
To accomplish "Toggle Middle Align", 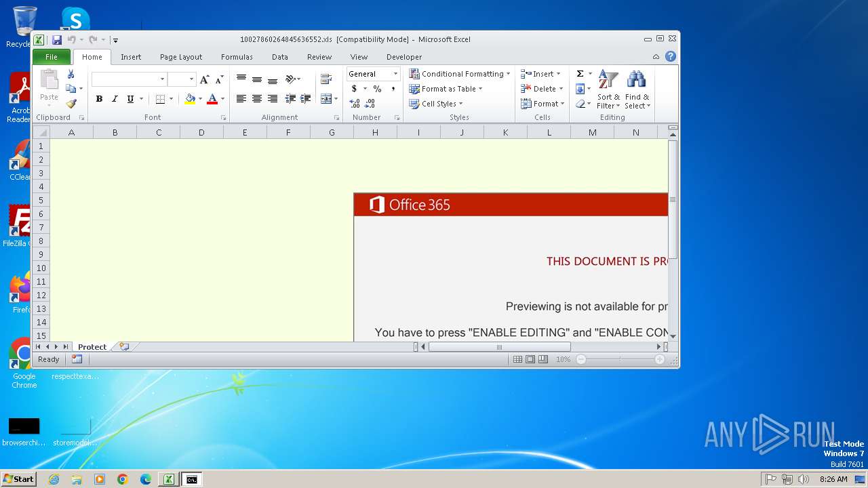I will (x=256, y=79).
